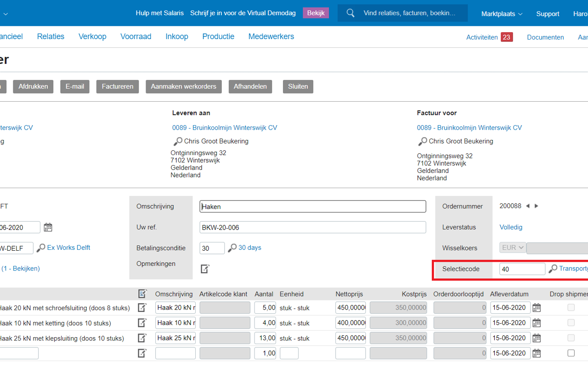This screenshot has width=588, height=368.
Task: Open the Productie menu
Action: click(218, 36)
